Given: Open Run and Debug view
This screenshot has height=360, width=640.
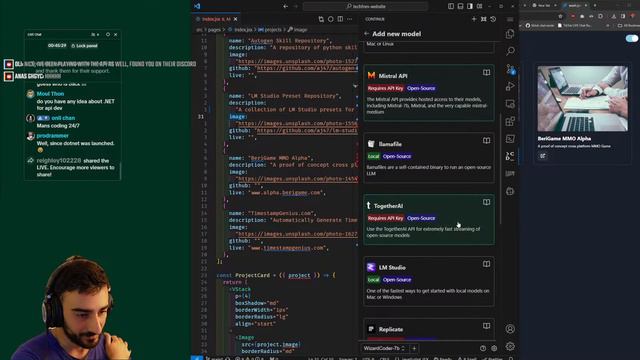Looking at the screenshot, I should tap(510, 86).
